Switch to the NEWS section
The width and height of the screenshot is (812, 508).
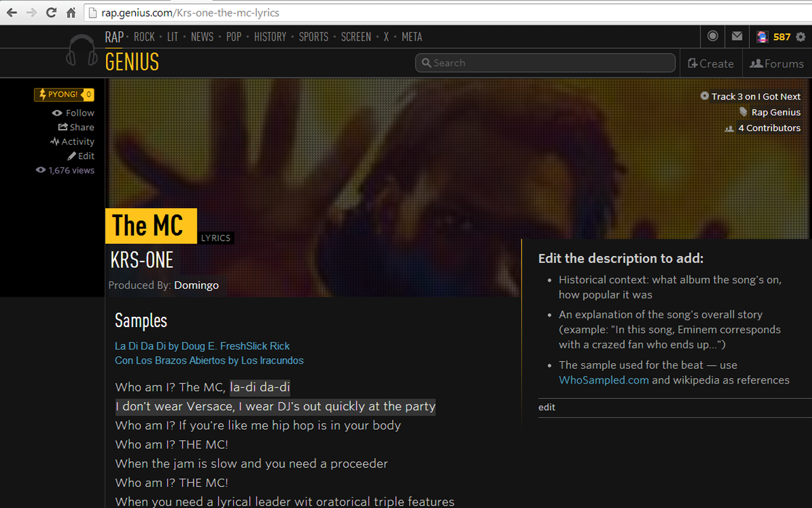coord(202,37)
